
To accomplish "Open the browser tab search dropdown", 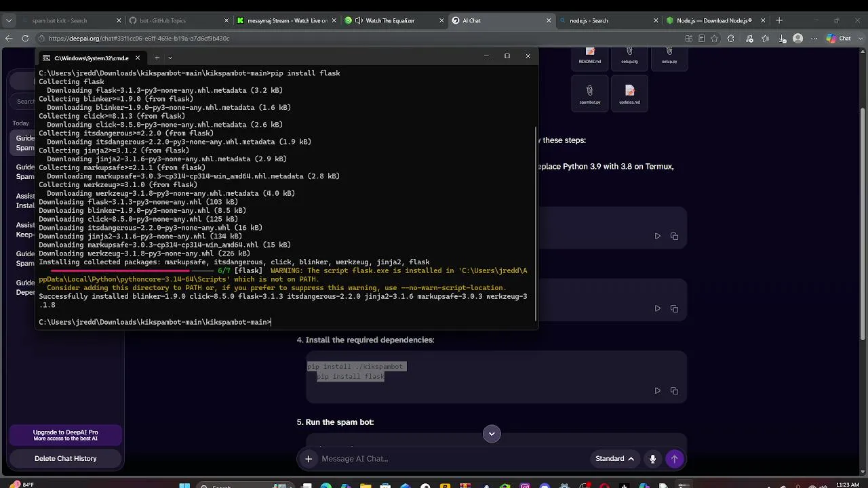I will click(x=9, y=20).
